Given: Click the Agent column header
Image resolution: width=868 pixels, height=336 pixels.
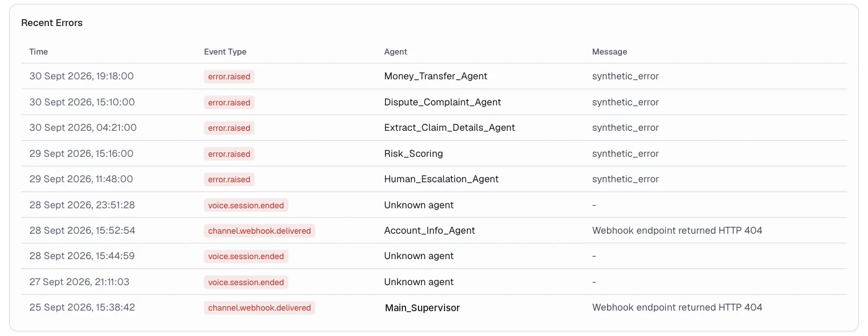Looking at the screenshot, I should 396,52.
